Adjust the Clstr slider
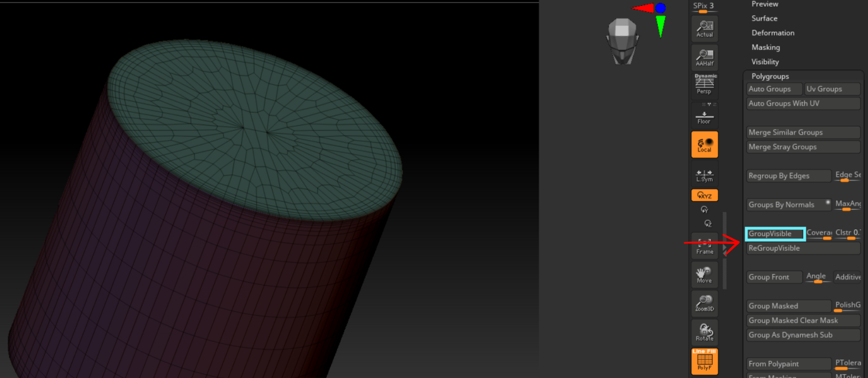The width and height of the screenshot is (868, 378). click(x=847, y=234)
